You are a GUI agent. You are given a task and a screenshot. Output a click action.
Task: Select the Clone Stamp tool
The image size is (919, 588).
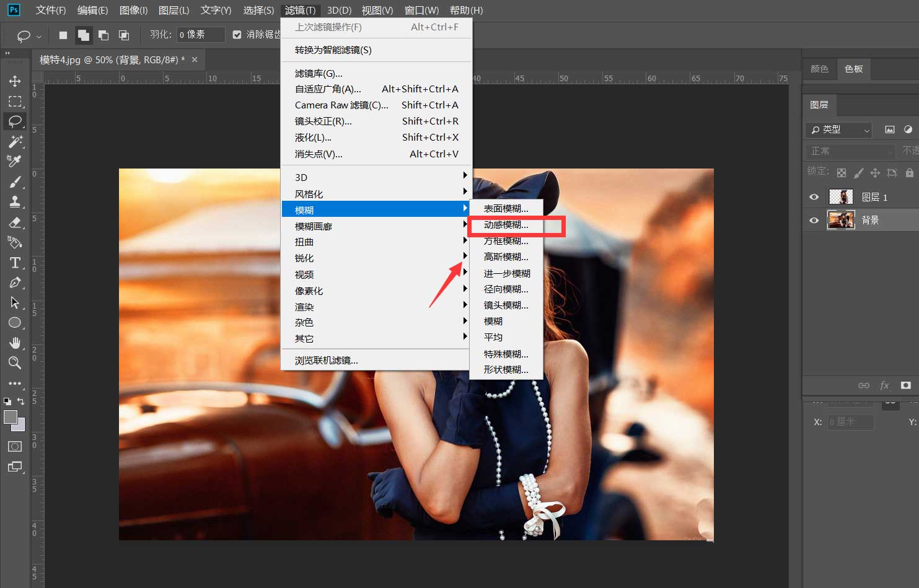point(15,201)
